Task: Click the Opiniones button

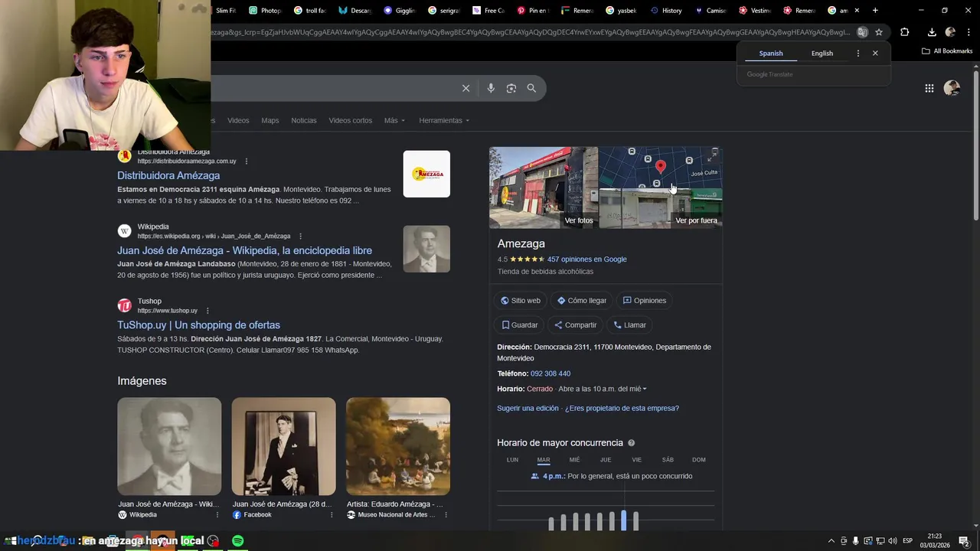Action: click(x=645, y=301)
